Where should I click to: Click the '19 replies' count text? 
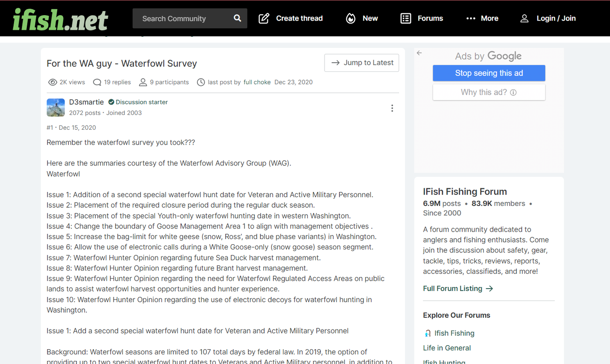(x=118, y=82)
